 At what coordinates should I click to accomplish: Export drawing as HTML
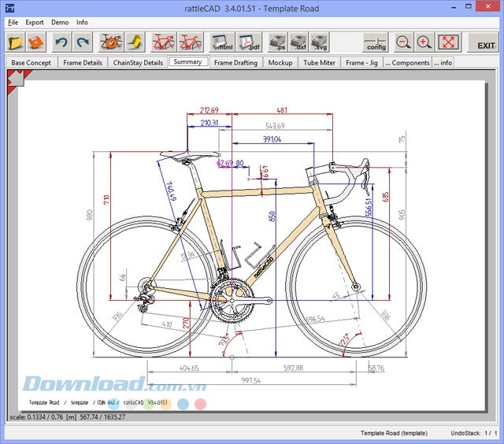click(224, 42)
